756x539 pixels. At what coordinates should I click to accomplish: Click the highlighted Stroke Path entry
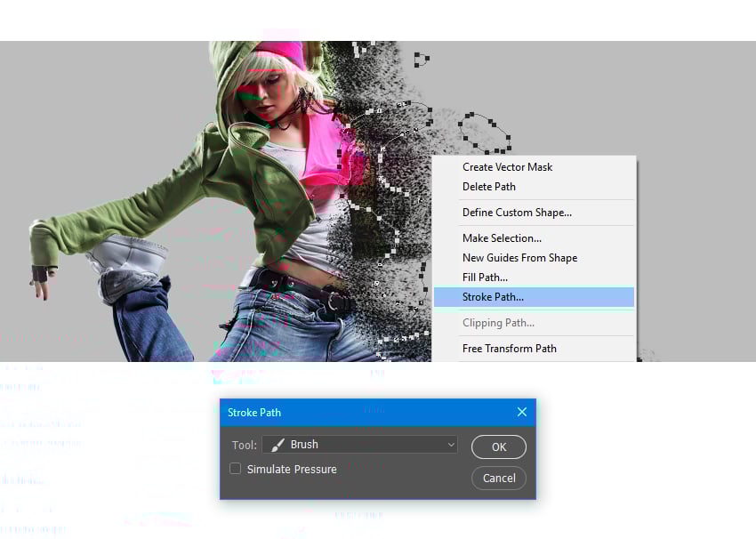coord(534,297)
